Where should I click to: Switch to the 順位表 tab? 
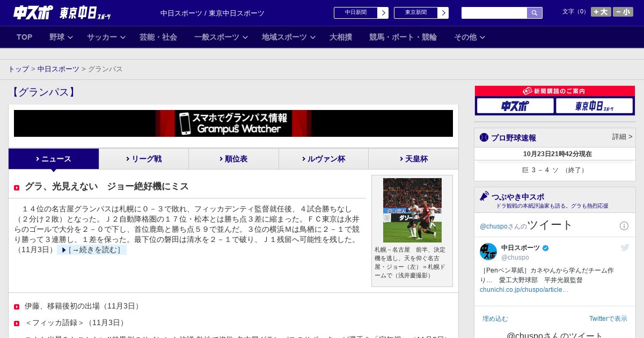pyautogui.click(x=233, y=159)
